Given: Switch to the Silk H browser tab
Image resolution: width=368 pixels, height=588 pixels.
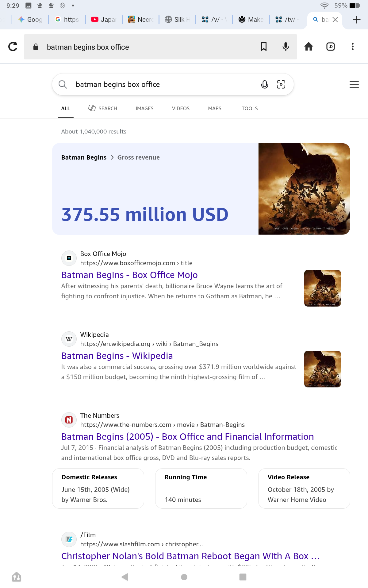Looking at the screenshot, I should click(177, 20).
